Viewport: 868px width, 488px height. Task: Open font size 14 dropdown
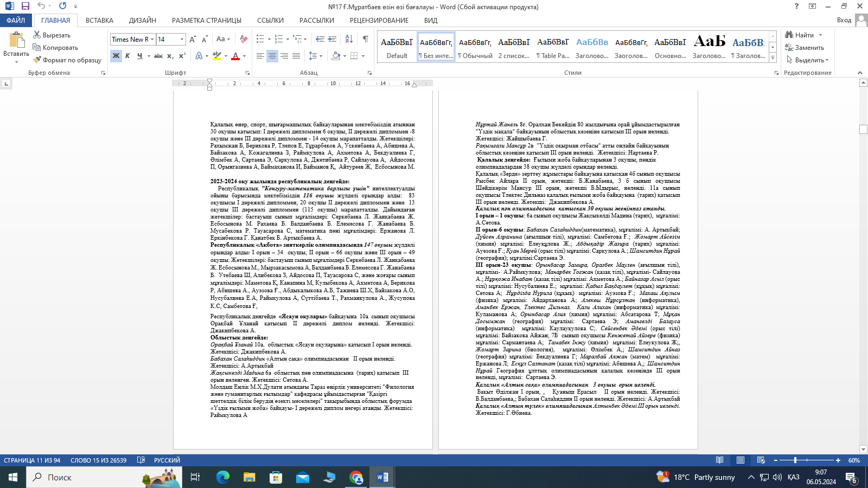(182, 40)
